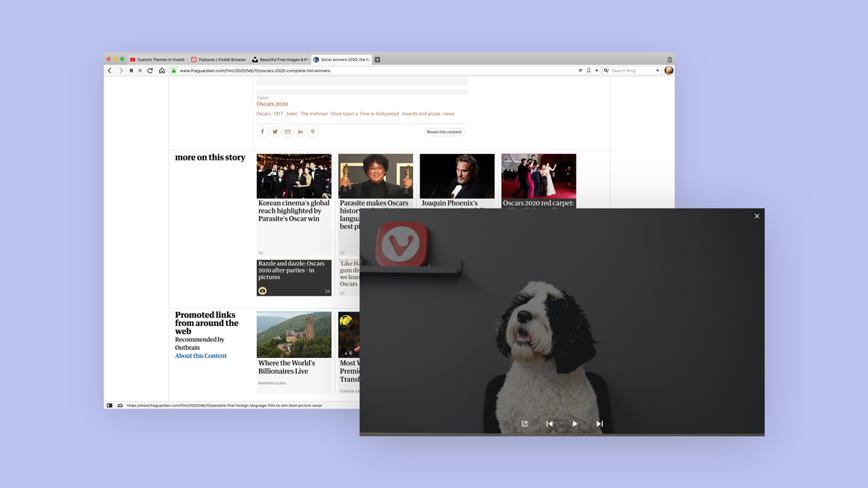868x488 pixels.
Task: Go back with the back arrow
Action: point(110,71)
